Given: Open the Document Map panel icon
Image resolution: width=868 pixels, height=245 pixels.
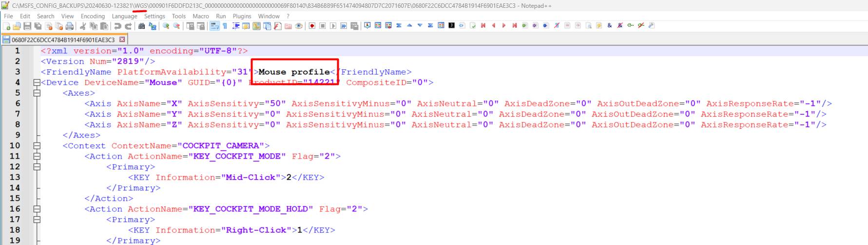Looking at the screenshot, I should pos(257,26).
